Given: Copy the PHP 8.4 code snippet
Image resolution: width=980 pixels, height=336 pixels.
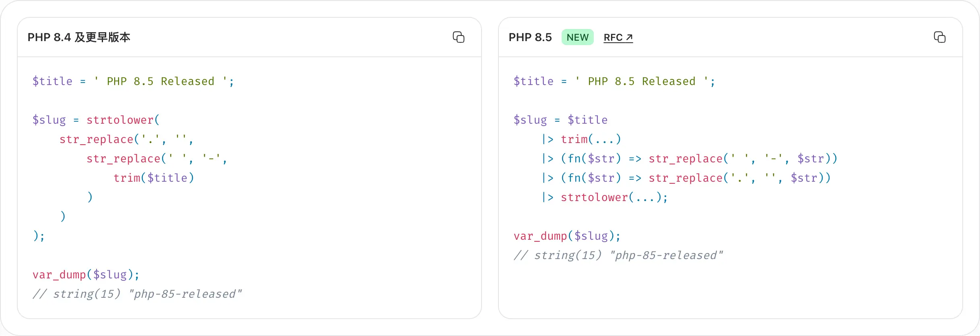Looking at the screenshot, I should click(458, 37).
